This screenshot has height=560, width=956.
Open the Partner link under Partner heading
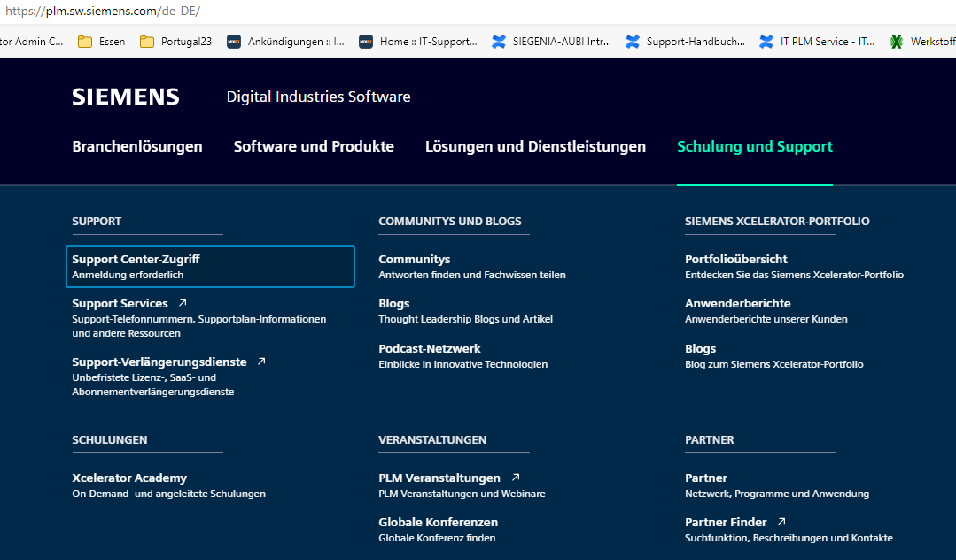[x=705, y=478]
